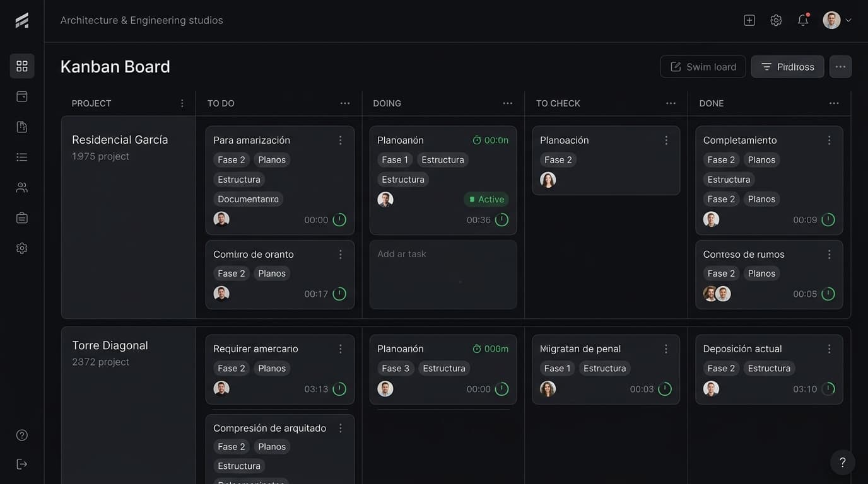Image resolution: width=868 pixels, height=484 pixels.
Task: Toggle timer on Requirer amercario card
Action: [x=339, y=389]
